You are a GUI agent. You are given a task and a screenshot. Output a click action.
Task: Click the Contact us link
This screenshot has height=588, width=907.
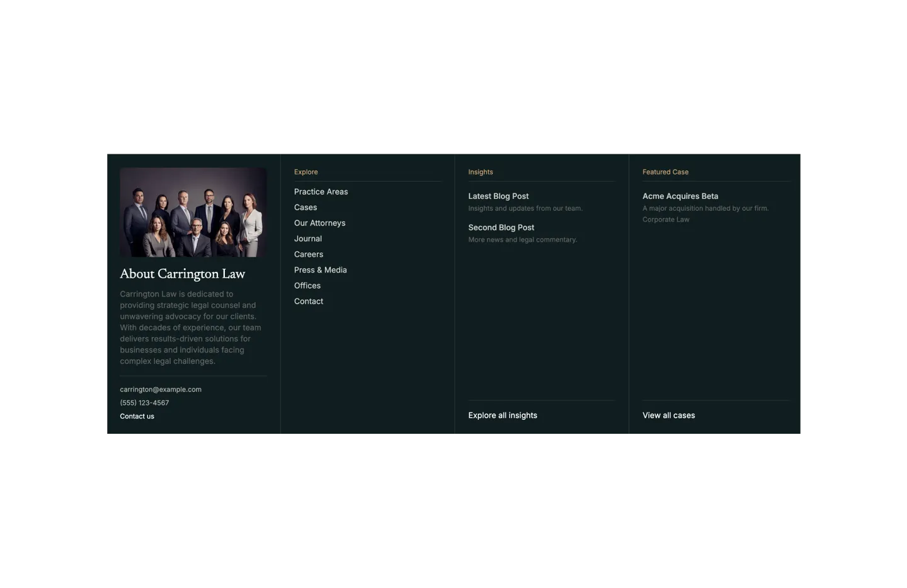[137, 417]
